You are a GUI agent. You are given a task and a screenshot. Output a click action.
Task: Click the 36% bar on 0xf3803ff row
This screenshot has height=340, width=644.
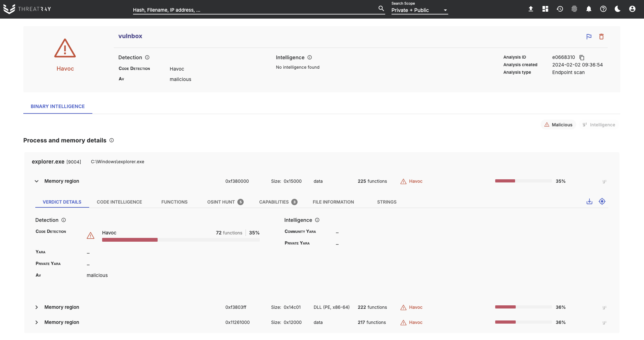click(523, 307)
